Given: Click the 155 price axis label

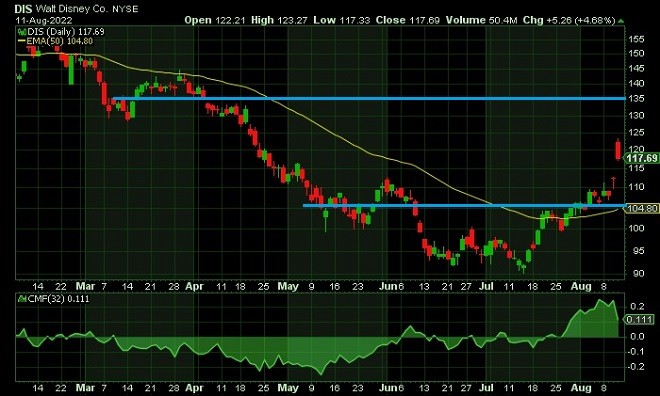Looking at the screenshot, I should (x=636, y=39).
